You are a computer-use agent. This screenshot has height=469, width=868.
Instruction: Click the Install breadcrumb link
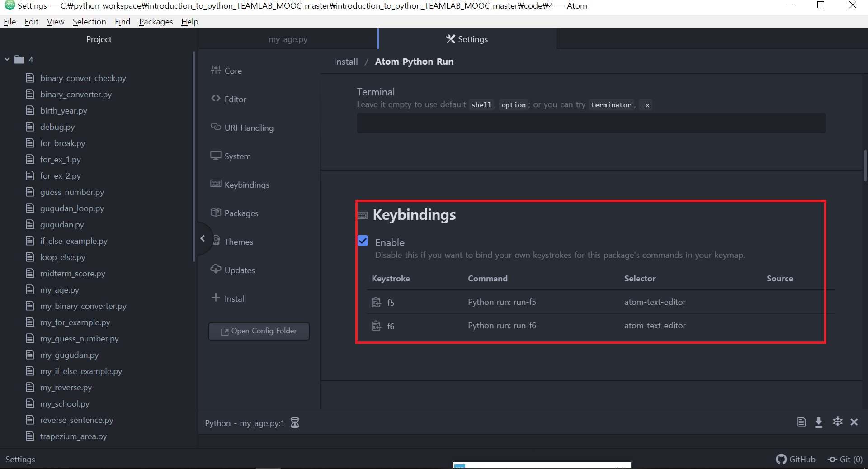tap(346, 62)
